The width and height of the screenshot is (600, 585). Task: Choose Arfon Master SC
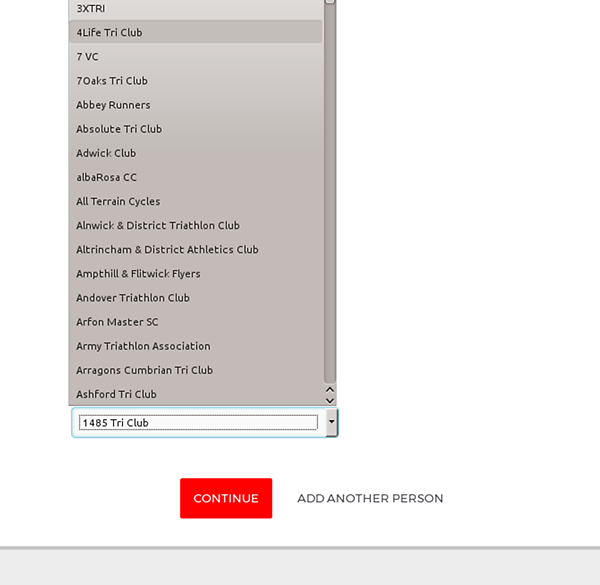click(196, 322)
